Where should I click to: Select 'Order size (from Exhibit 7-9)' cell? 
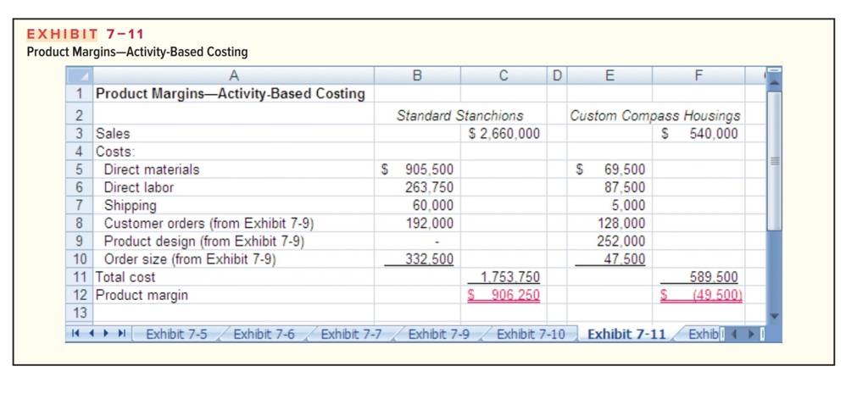[233, 258]
